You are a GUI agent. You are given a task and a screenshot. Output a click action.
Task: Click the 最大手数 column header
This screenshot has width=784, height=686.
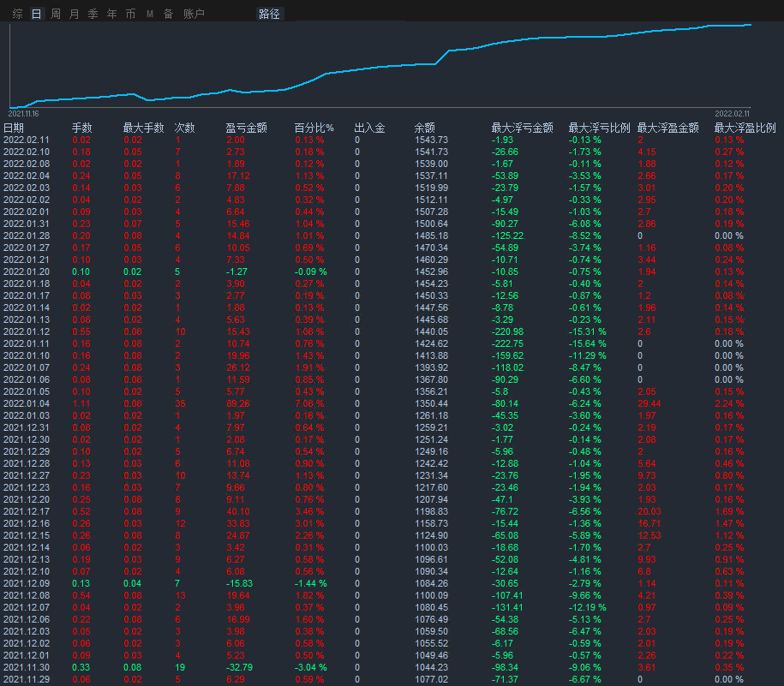[x=143, y=128]
